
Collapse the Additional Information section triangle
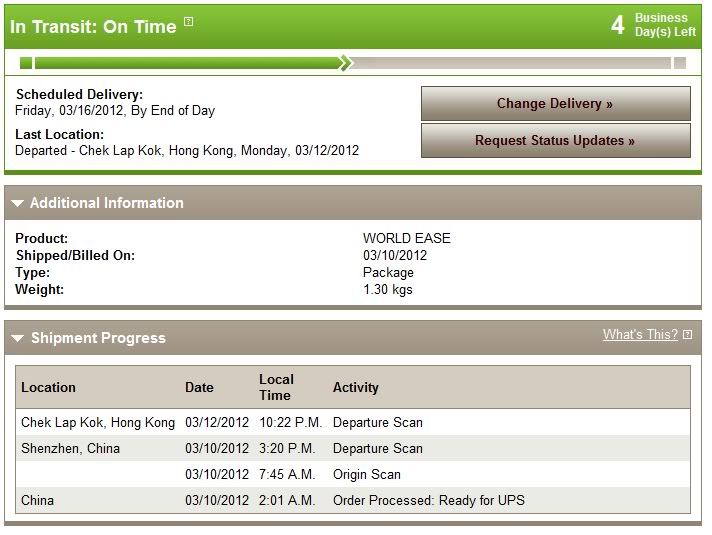point(17,203)
